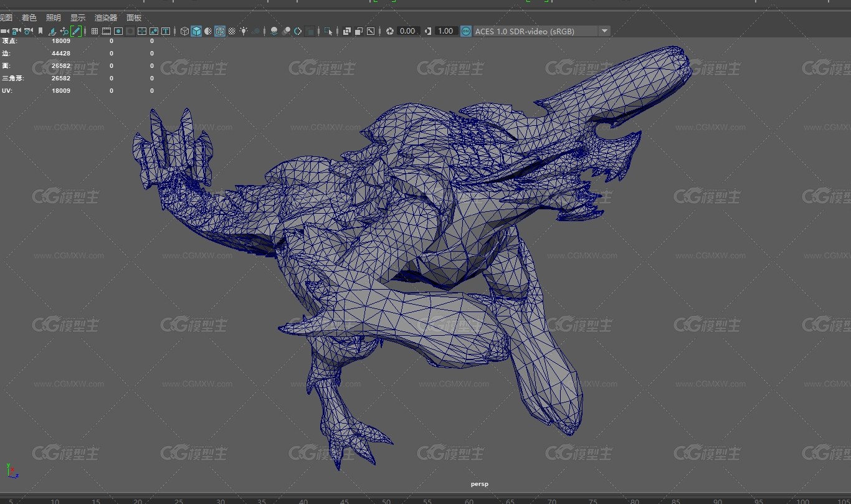Click the Textured checker sphere icon
This screenshot has height=504, width=851.
[x=232, y=31]
